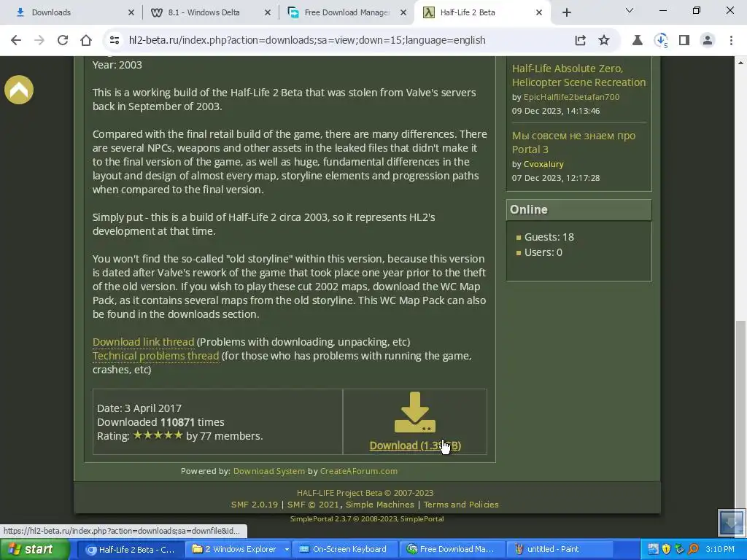This screenshot has height=560, width=747.
Task: Open the Simple Machines footer link
Action: 379,505
